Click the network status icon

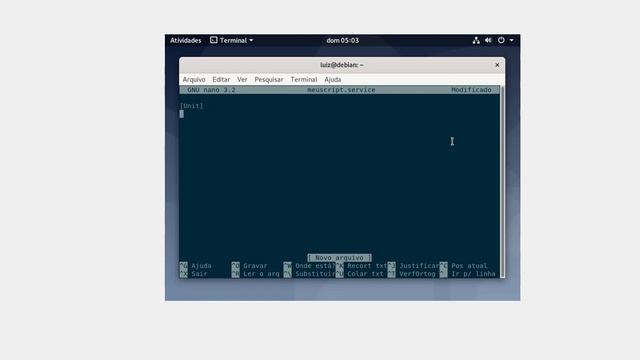coord(476,40)
